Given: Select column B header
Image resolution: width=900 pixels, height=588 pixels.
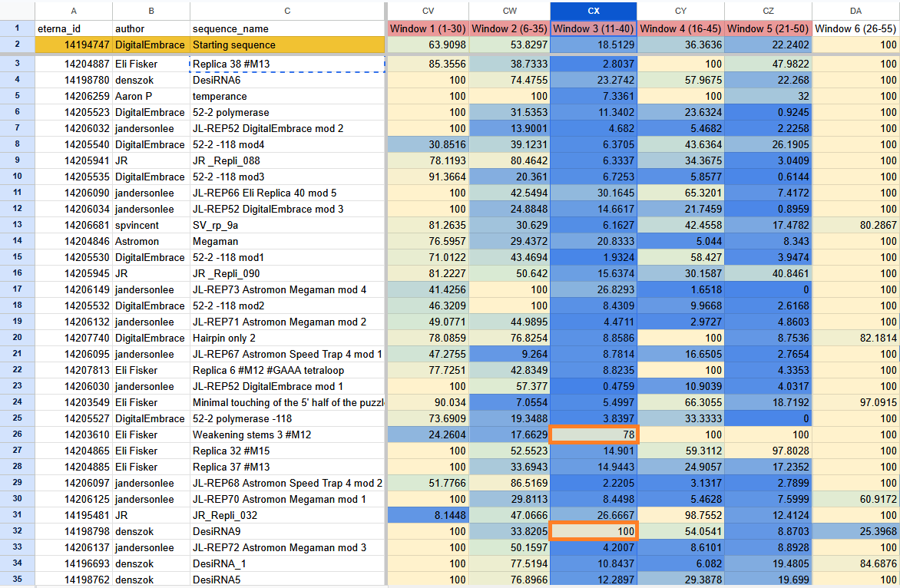Looking at the screenshot, I should 151,11.
